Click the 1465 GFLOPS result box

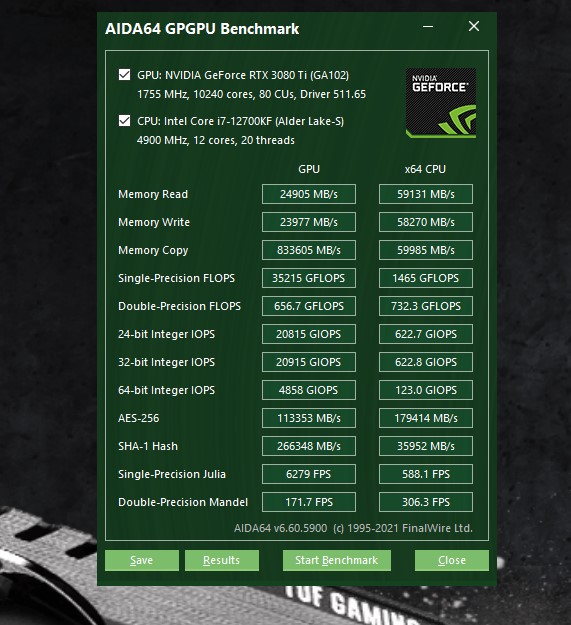(x=426, y=278)
